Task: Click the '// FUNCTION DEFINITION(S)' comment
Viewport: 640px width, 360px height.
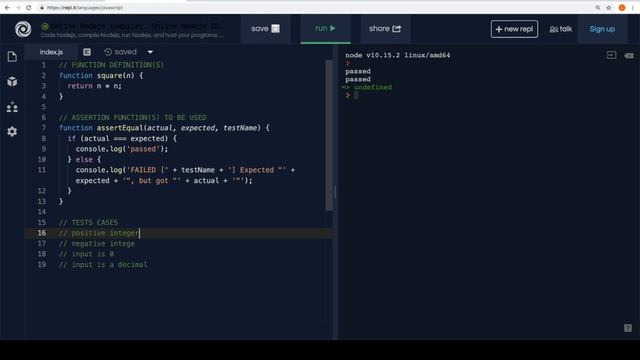Action: [111, 65]
